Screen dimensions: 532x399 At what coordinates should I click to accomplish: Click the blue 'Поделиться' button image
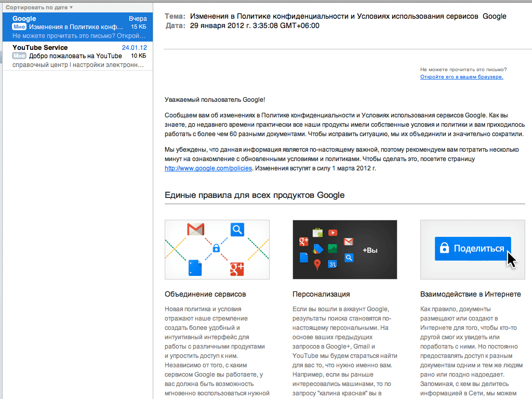pyautogui.click(x=473, y=249)
